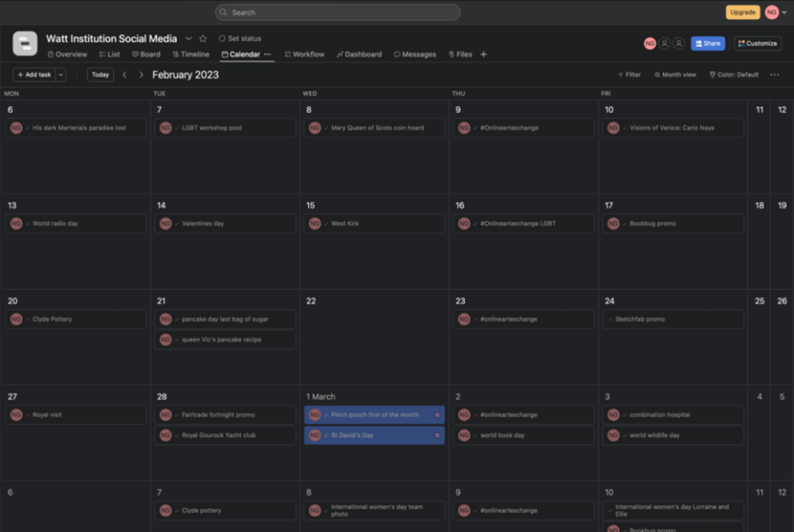Click the plus icon to add a tab
Screen dimensions: 794x532
(484, 54)
